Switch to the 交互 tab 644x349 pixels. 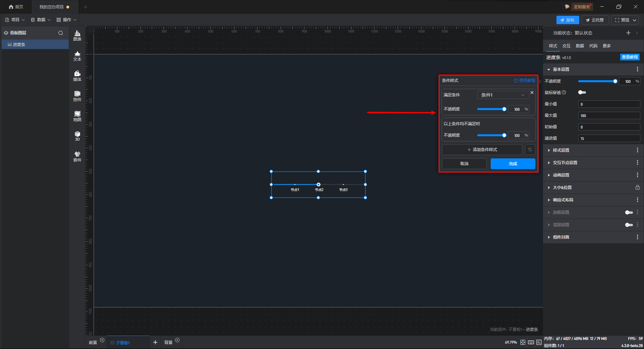pyautogui.click(x=566, y=46)
